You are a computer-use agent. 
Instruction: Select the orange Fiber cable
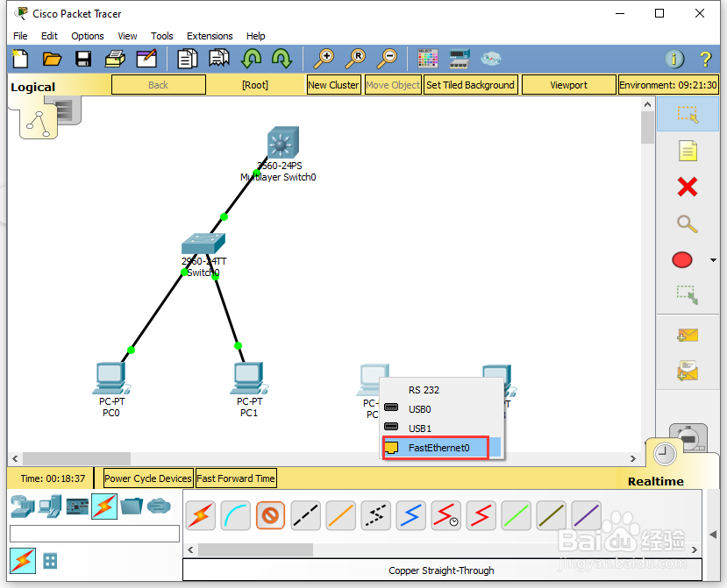tap(341, 516)
